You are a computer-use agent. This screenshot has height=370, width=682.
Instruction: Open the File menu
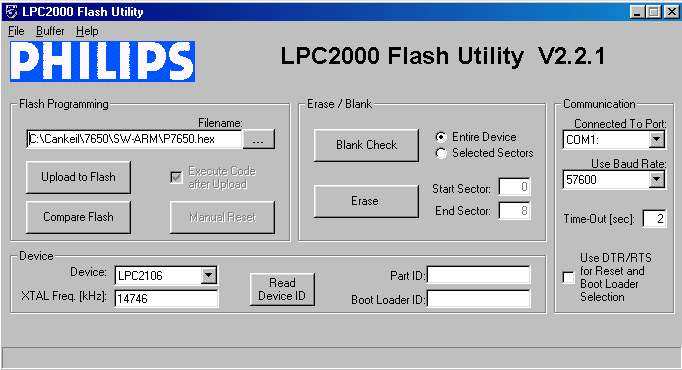pyautogui.click(x=16, y=31)
